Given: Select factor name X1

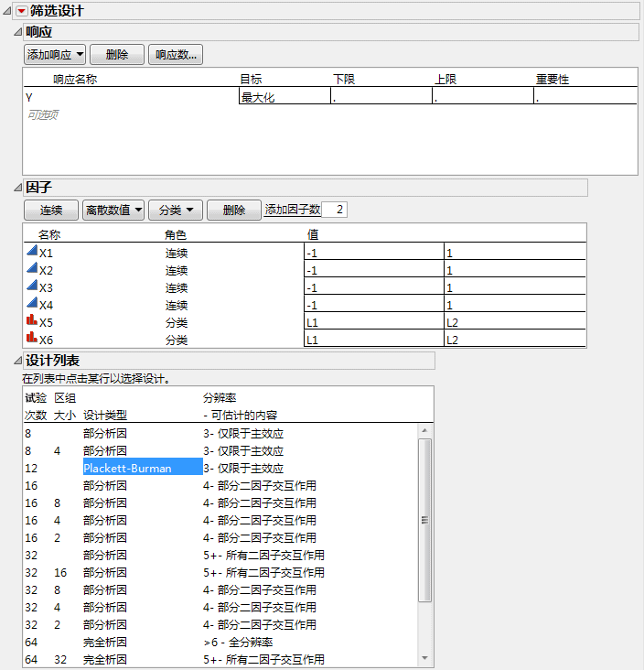Looking at the screenshot, I should pos(46,254).
